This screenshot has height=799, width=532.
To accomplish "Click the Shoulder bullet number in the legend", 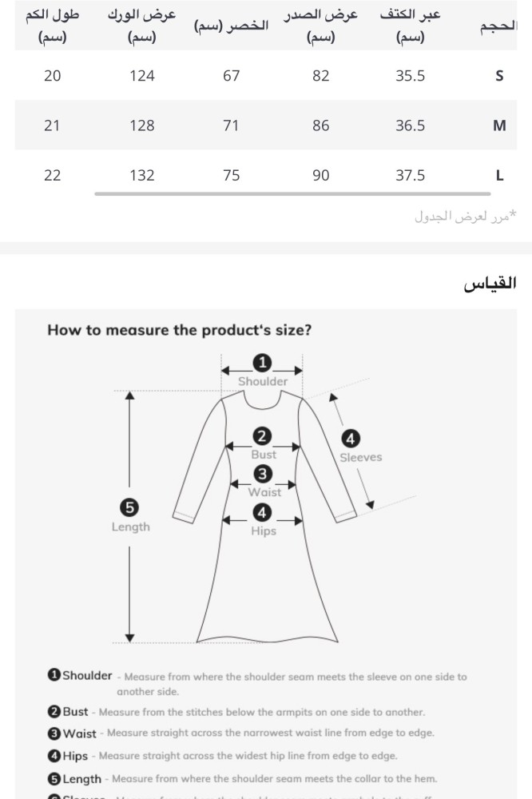I will [54, 675].
